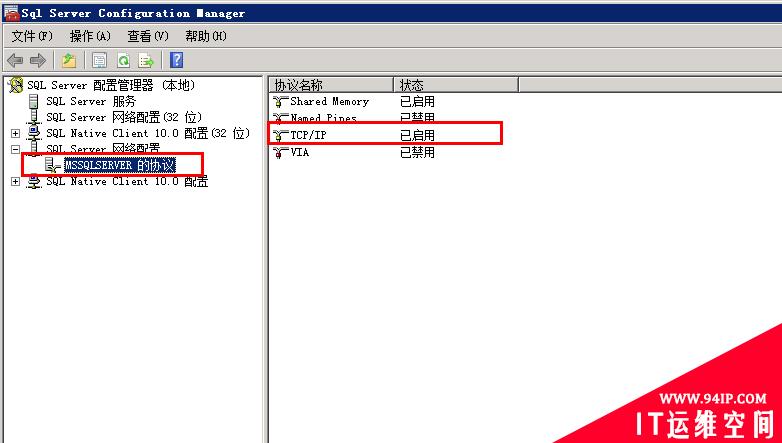Collapse the SQL Server 网络配置 node

(x=15, y=149)
